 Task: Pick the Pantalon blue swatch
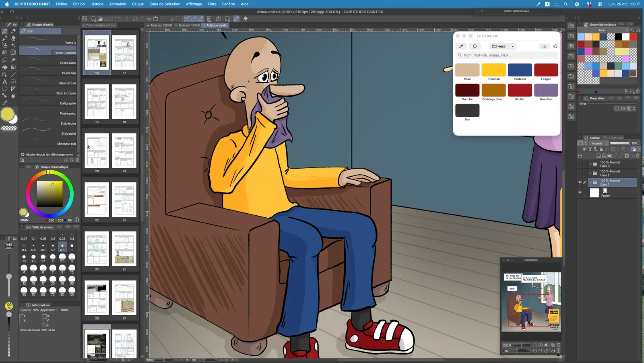pos(520,70)
